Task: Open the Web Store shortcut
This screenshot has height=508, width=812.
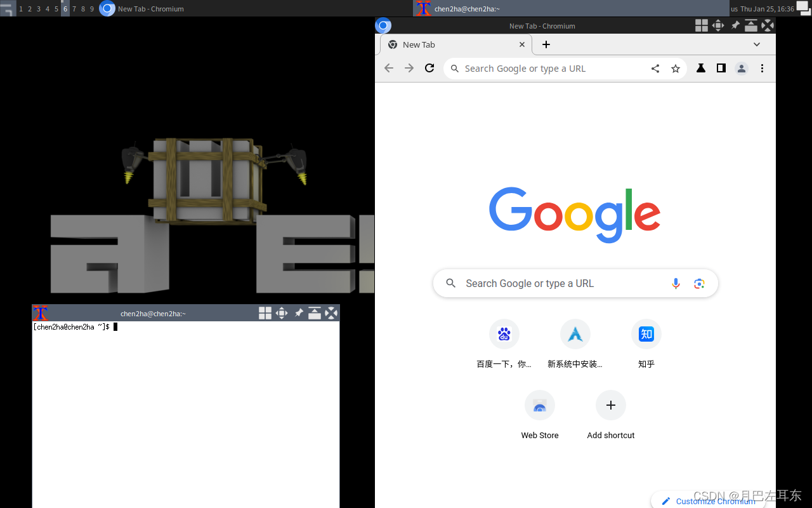Action: pos(540,415)
